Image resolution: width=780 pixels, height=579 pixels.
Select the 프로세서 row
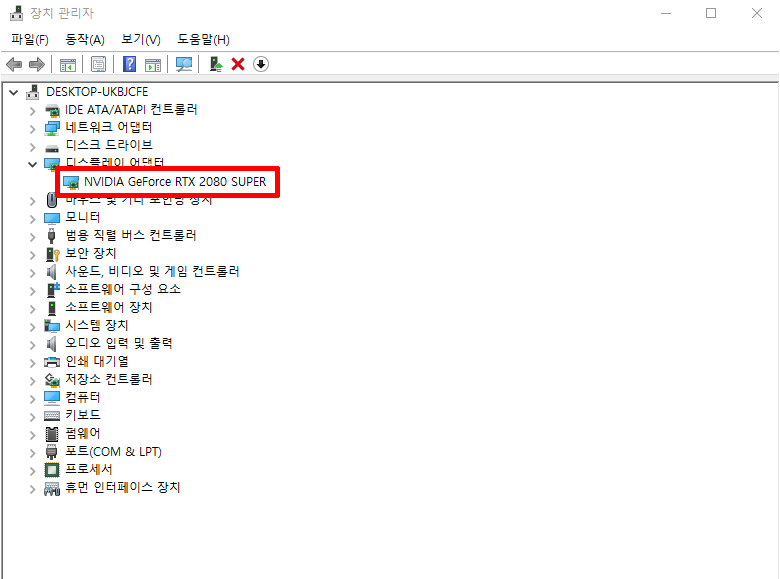click(x=89, y=469)
